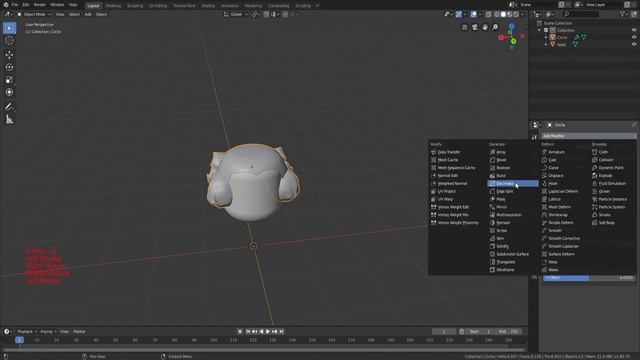The width and height of the screenshot is (640, 360).
Task: Switch perspective/orthographic grid icon
Action: pos(464,27)
